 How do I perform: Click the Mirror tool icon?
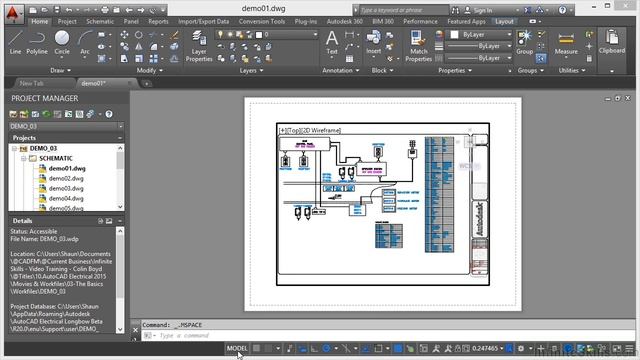(139, 47)
